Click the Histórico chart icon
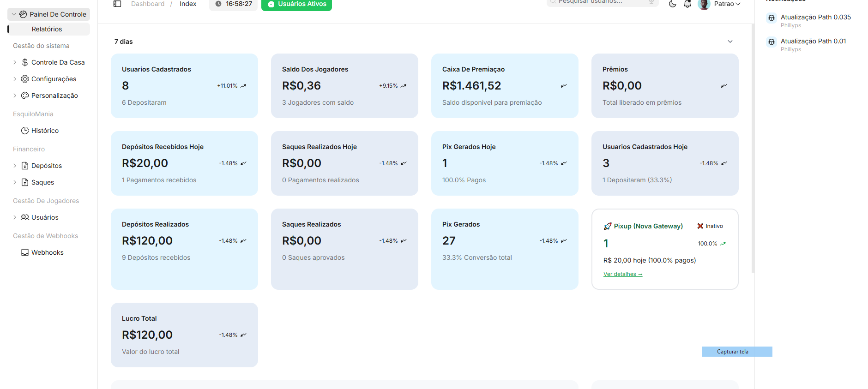This screenshot has width=868, height=389. pos(25,131)
